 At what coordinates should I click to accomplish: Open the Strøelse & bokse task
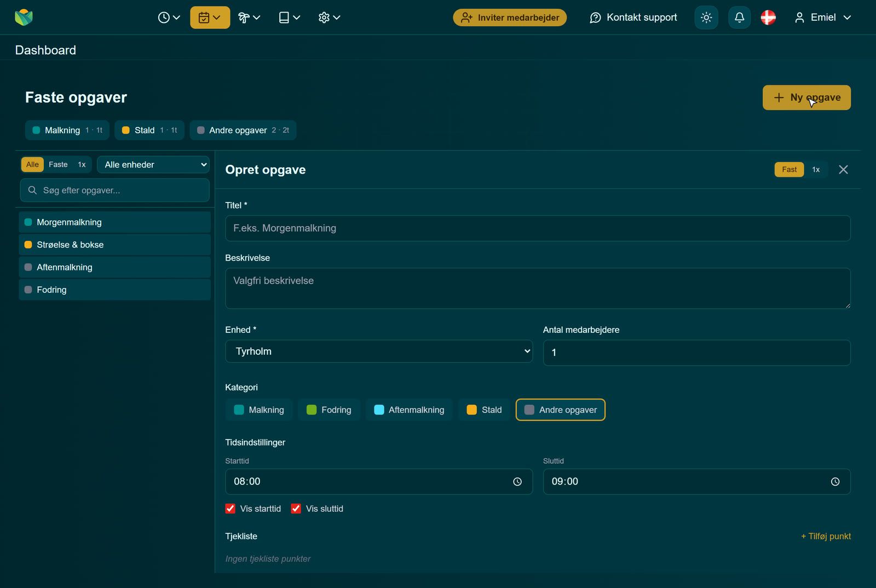pyautogui.click(x=115, y=245)
